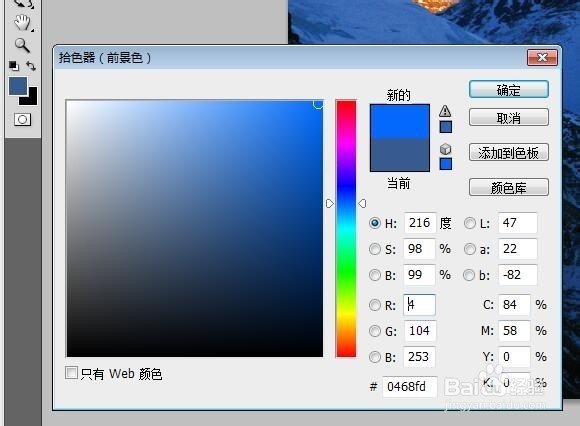Click the current color preview swatch
The image size is (580, 426).
point(399,155)
